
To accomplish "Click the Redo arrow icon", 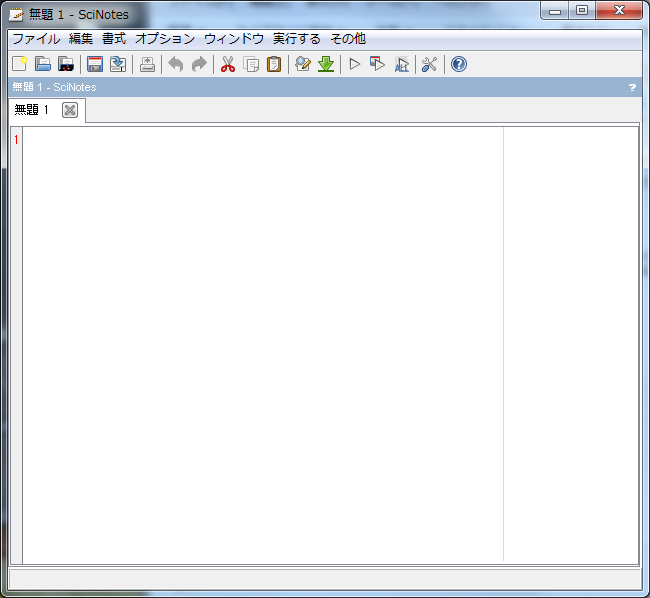I will [x=199, y=64].
